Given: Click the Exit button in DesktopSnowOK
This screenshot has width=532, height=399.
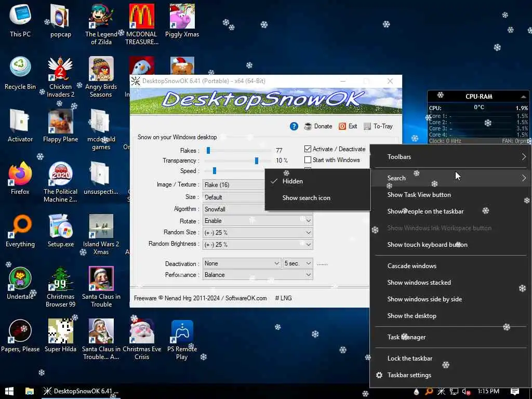Looking at the screenshot, I should point(348,126).
